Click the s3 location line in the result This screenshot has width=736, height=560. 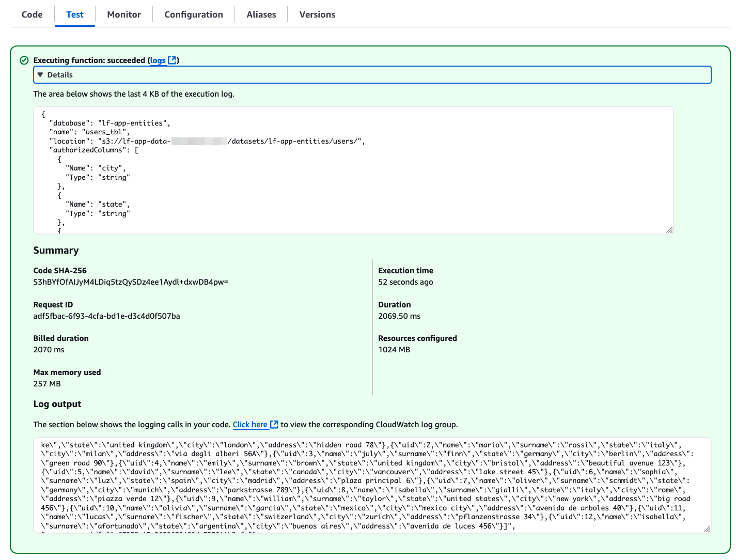pos(207,141)
